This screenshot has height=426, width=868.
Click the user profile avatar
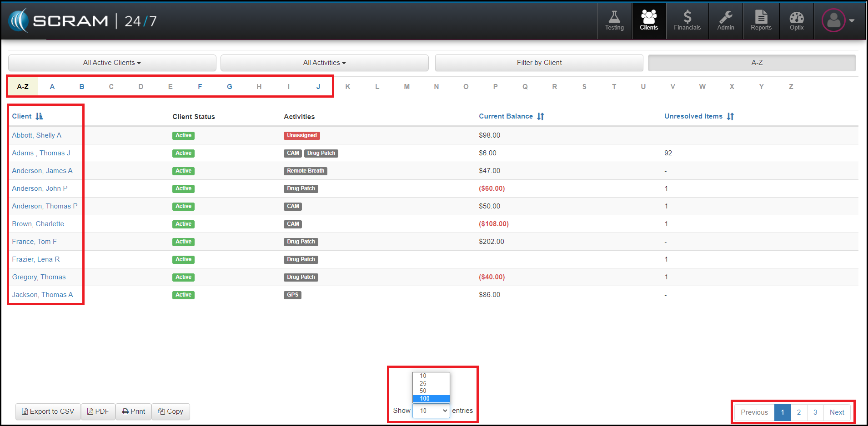click(833, 20)
